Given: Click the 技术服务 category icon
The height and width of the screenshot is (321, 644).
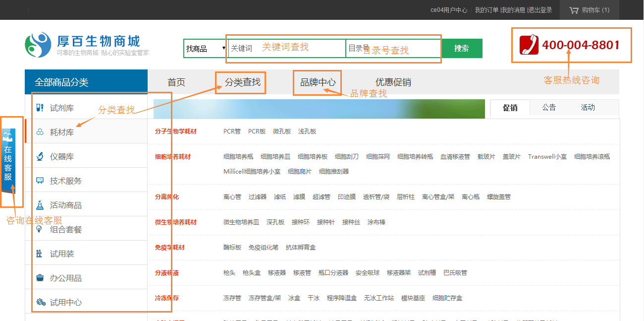Looking at the screenshot, I should 40,181.
